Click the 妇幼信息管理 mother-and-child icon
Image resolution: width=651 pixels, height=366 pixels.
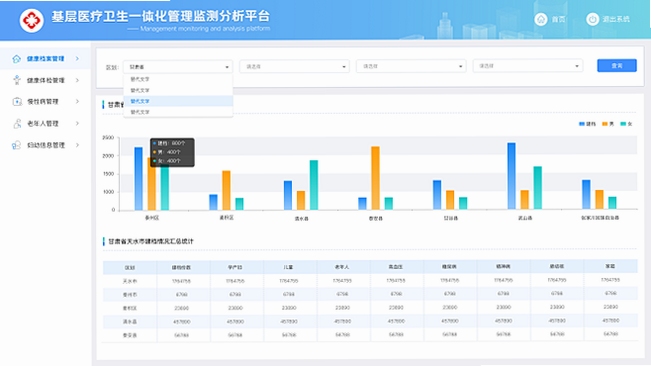[16, 145]
